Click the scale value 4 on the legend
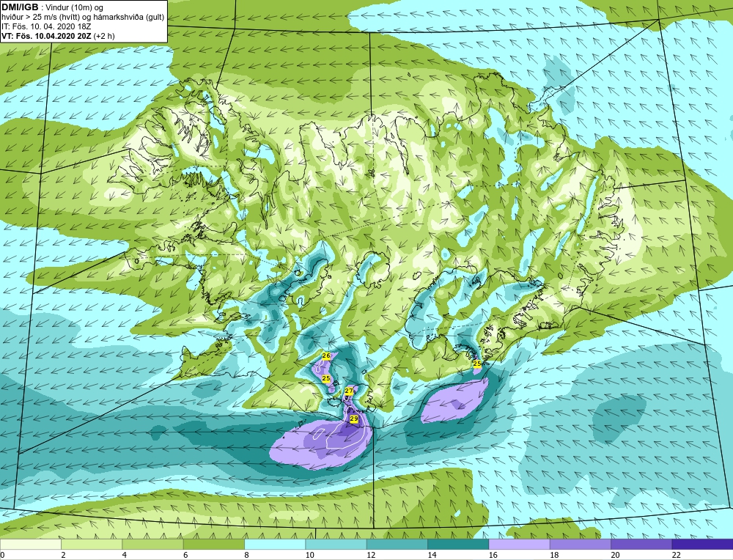Image resolution: width=733 pixels, height=560 pixels. (125, 555)
